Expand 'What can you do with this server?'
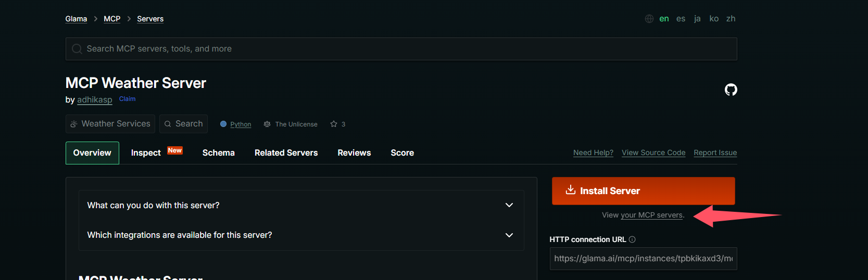The height and width of the screenshot is (280, 868). click(x=301, y=205)
